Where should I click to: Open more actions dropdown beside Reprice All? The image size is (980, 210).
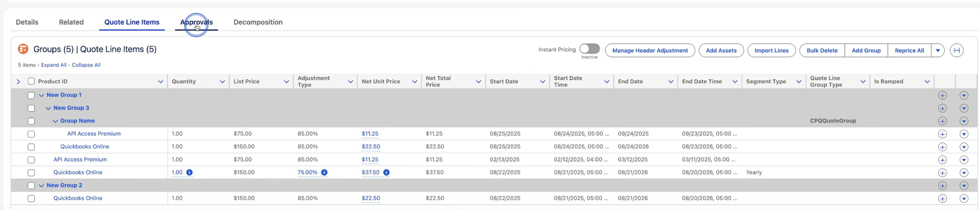pyautogui.click(x=938, y=50)
